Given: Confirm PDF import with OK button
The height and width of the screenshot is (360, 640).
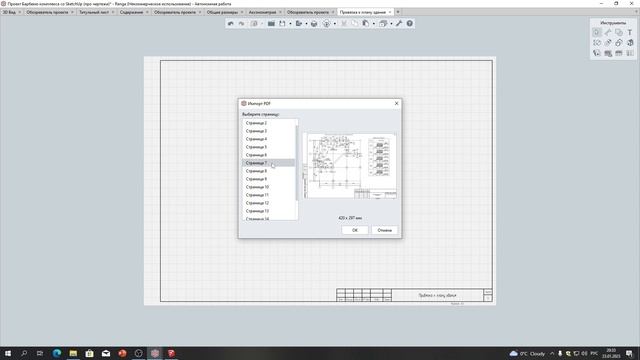Looking at the screenshot, I should pos(355,230).
